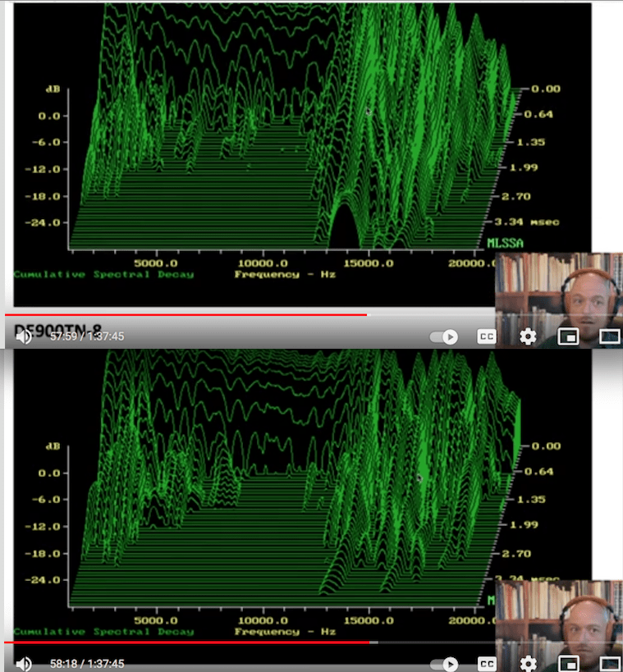Image resolution: width=623 pixels, height=672 pixels.
Task: Mute volume in the 57:59 video player
Action: point(24,336)
